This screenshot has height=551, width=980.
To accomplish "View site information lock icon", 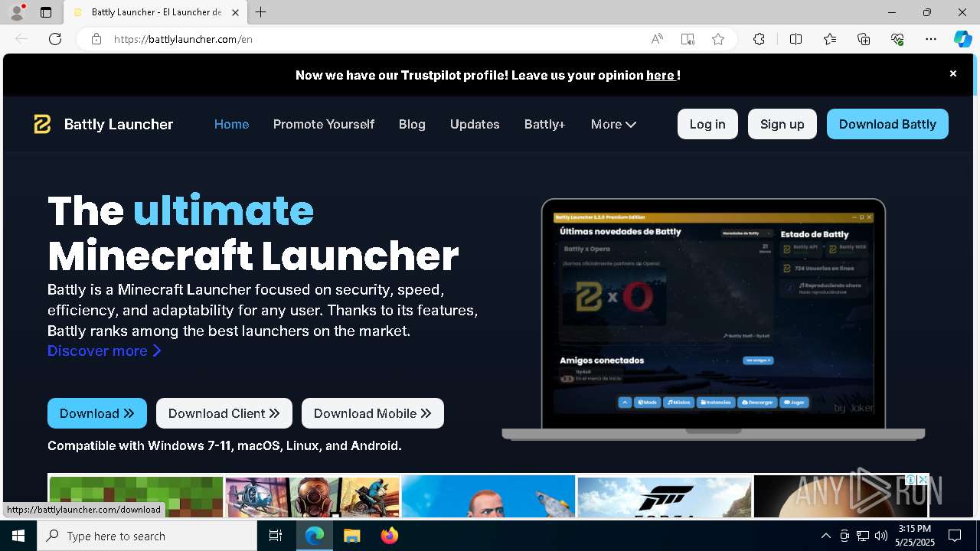I will tap(96, 39).
